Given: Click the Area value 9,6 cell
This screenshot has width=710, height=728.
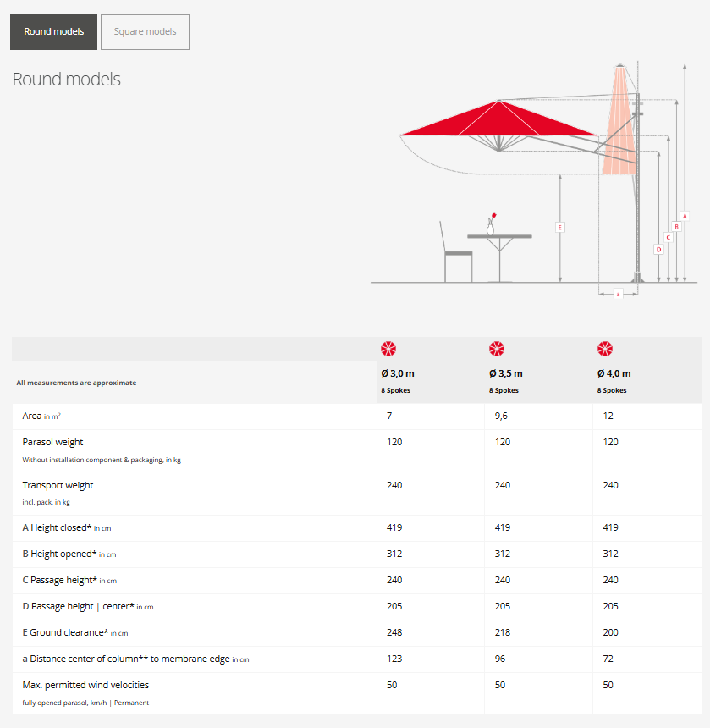Looking at the screenshot, I should tap(500, 416).
